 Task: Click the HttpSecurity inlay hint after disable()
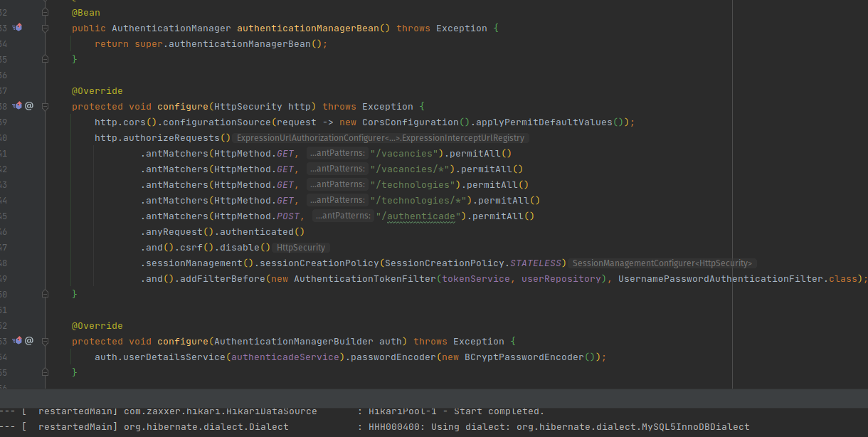pyautogui.click(x=301, y=248)
